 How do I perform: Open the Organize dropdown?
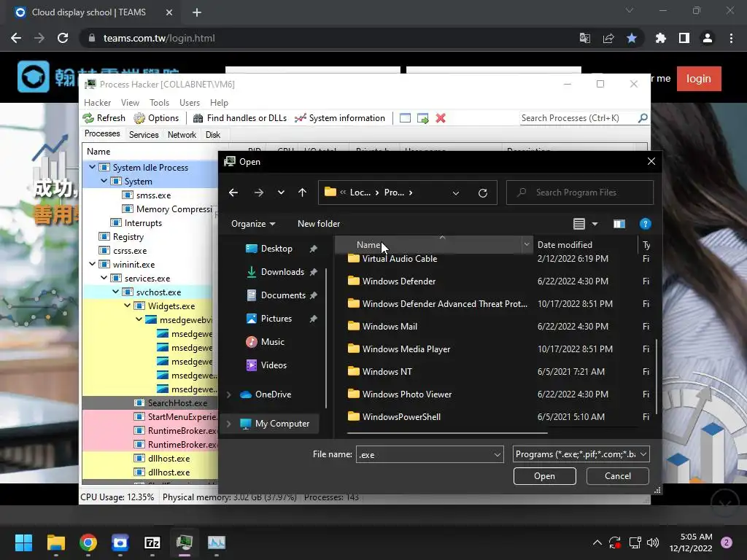click(x=253, y=224)
